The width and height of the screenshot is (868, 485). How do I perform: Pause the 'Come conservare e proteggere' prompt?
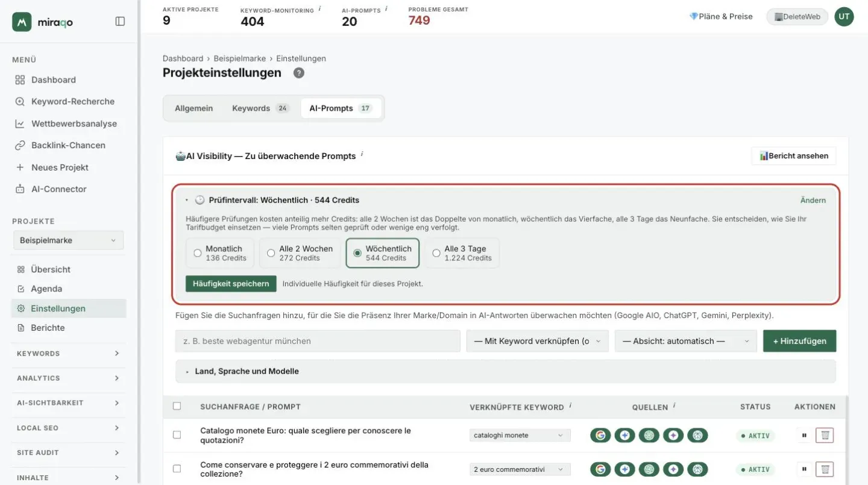[804, 469]
